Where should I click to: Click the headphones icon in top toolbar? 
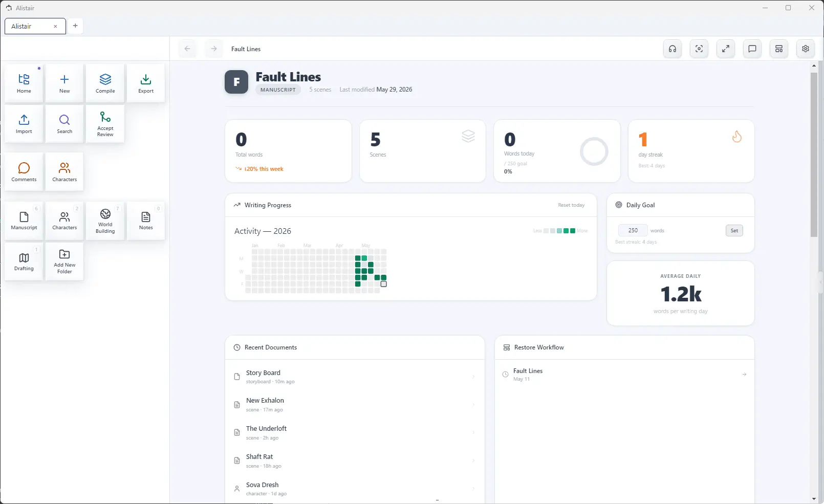(x=673, y=49)
